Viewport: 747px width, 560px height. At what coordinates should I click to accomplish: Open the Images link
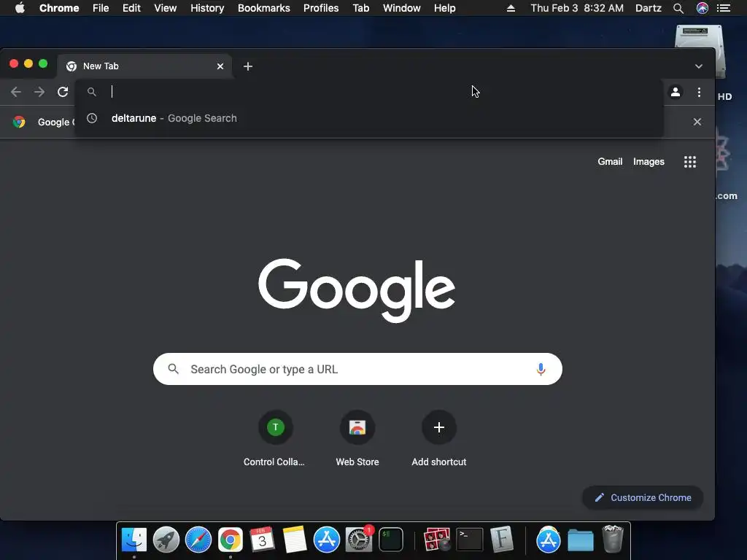649,162
